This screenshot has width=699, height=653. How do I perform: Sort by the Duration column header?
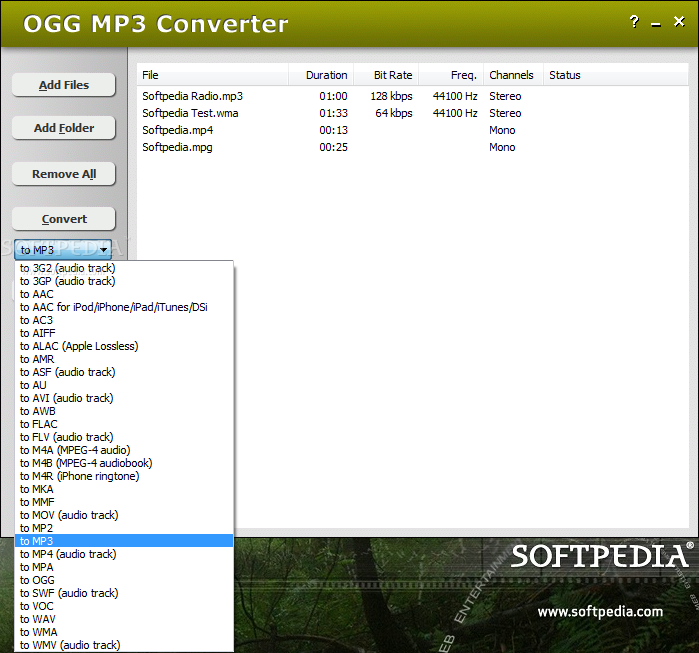click(321, 75)
